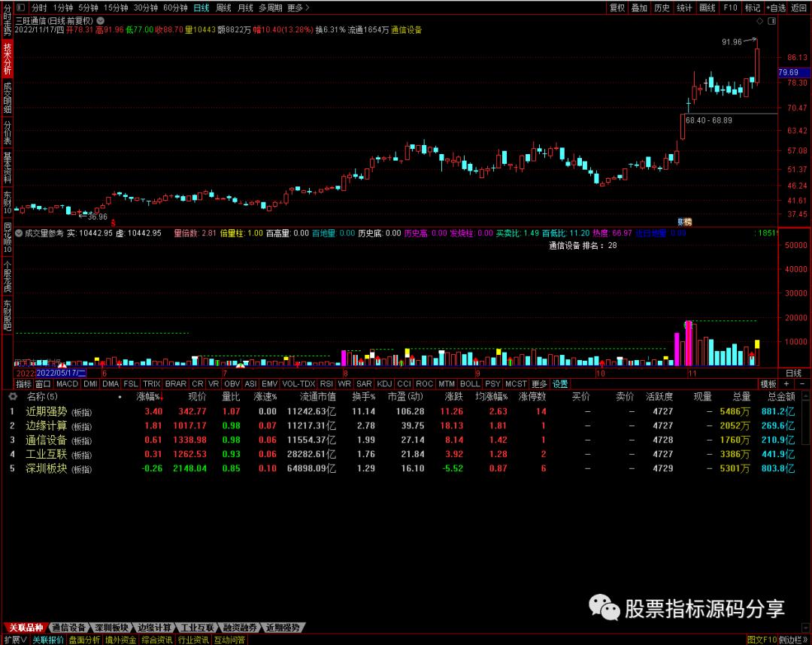This screenshot has height=645, width=812.
Task: Open the 复权 adjustment menu
Action: click(617, 8)
